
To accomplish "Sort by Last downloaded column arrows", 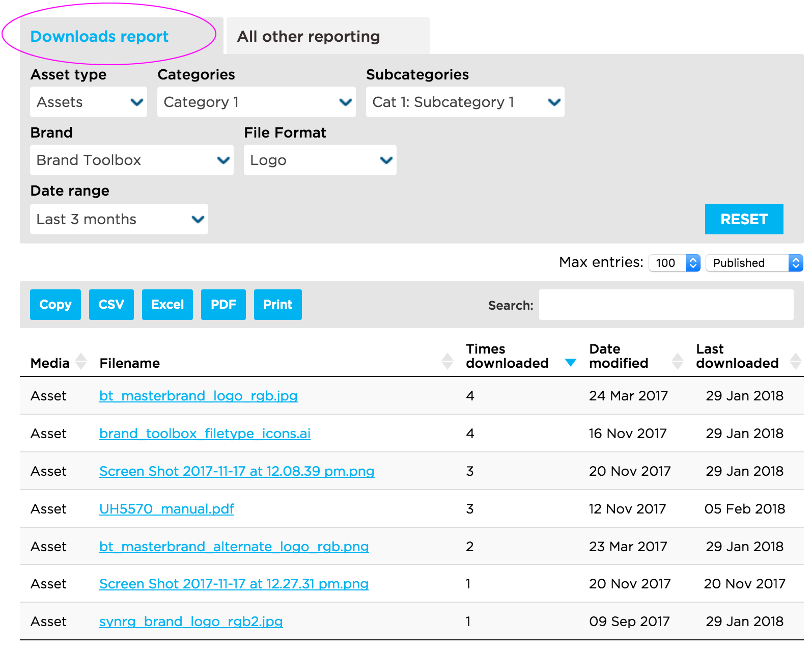I will pos(795,362).
